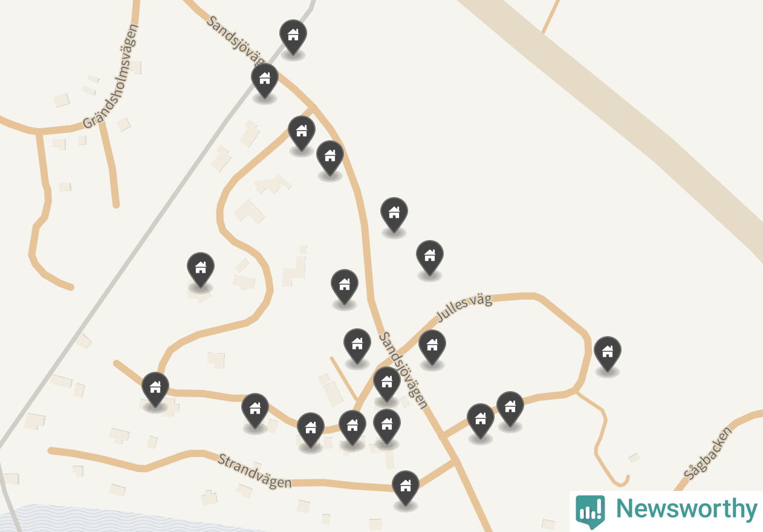Click the Newsworthy bar chart logo icon
763x532 pixels.
(590, 511)
